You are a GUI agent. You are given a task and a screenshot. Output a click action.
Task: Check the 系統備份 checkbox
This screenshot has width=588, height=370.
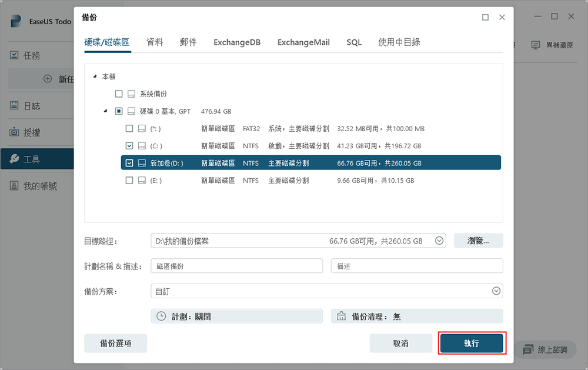coord(118,94)
